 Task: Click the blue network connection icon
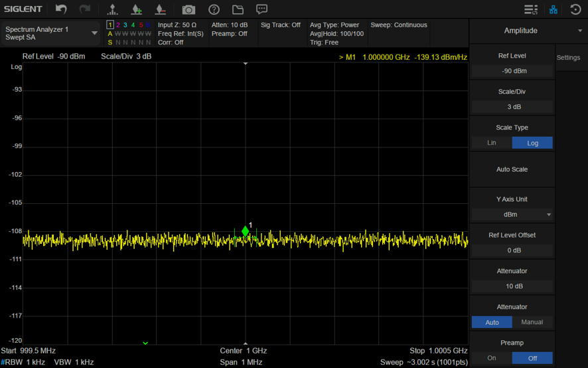coord(553,10)
